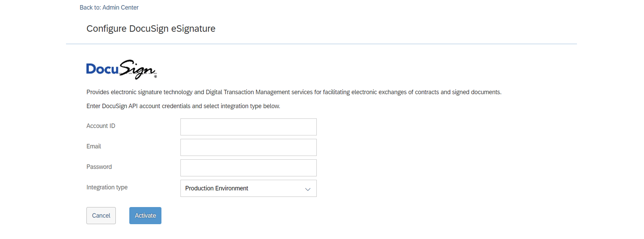Viewport: 644px width, 239px height.
Task: Open the Integration type dropdown
Action: tap(248, 188)
